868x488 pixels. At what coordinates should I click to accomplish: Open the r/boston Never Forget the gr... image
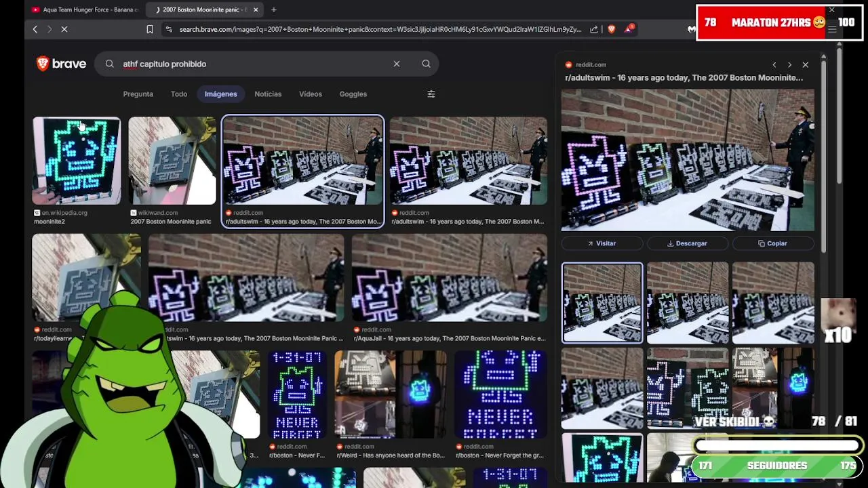coord(501,394)
